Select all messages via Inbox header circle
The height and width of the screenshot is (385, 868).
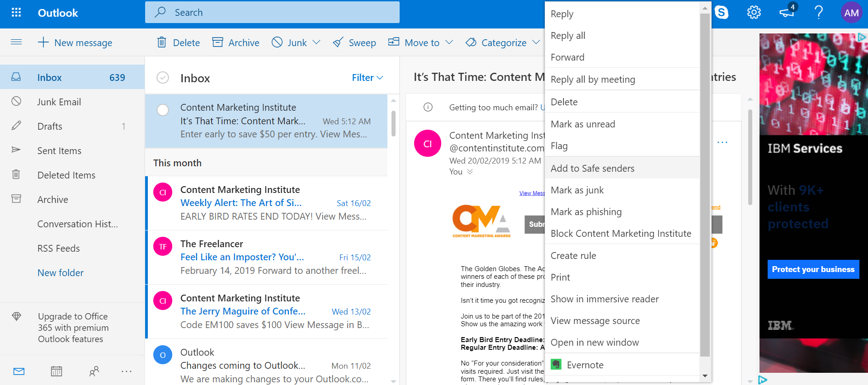pyautogui.click(x=163, y=78)
